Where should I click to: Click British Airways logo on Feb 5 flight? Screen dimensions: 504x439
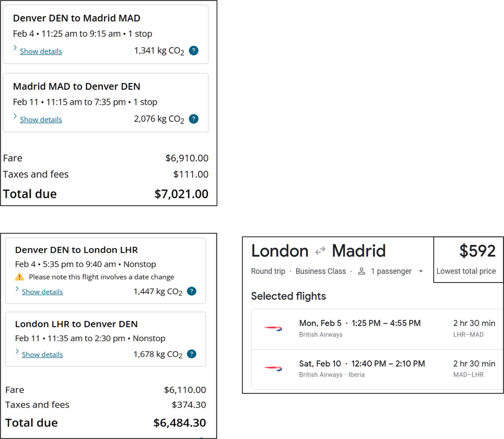click(273, 329)
